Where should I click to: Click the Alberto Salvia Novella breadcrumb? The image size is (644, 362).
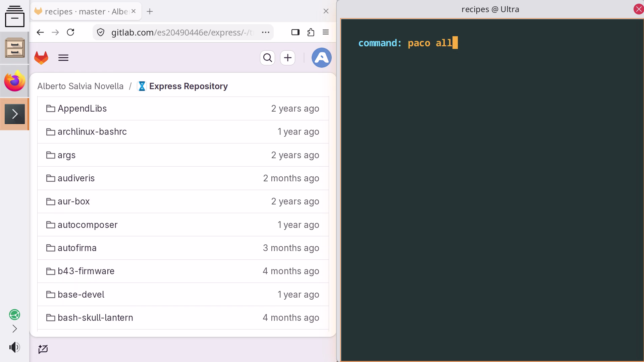80,86
